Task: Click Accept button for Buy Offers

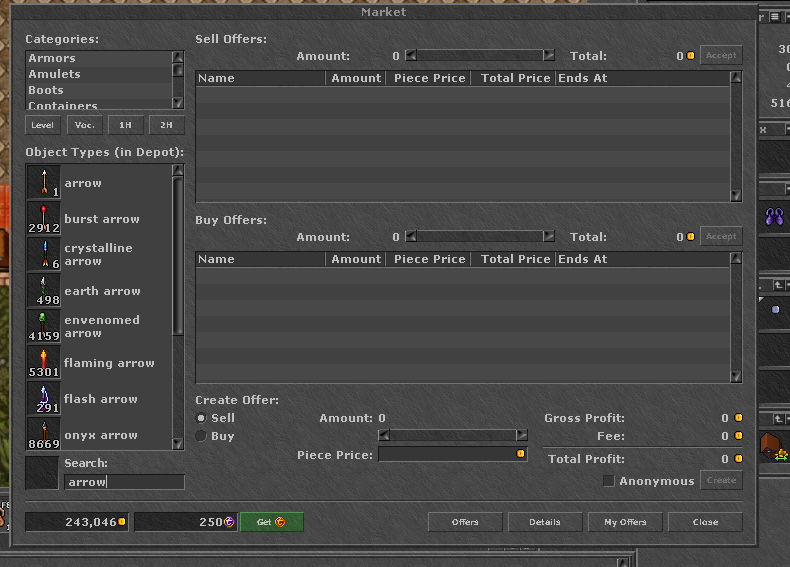Action: coord(721,236)
